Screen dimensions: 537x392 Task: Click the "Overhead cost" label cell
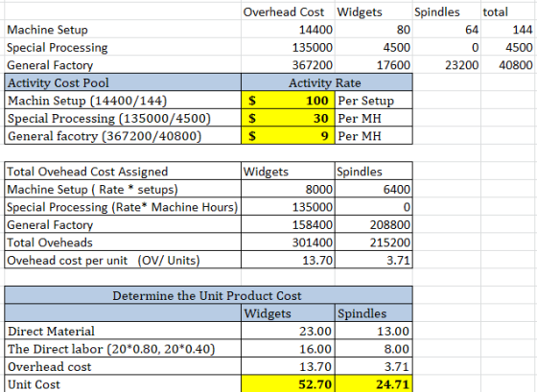pos(123,367)
